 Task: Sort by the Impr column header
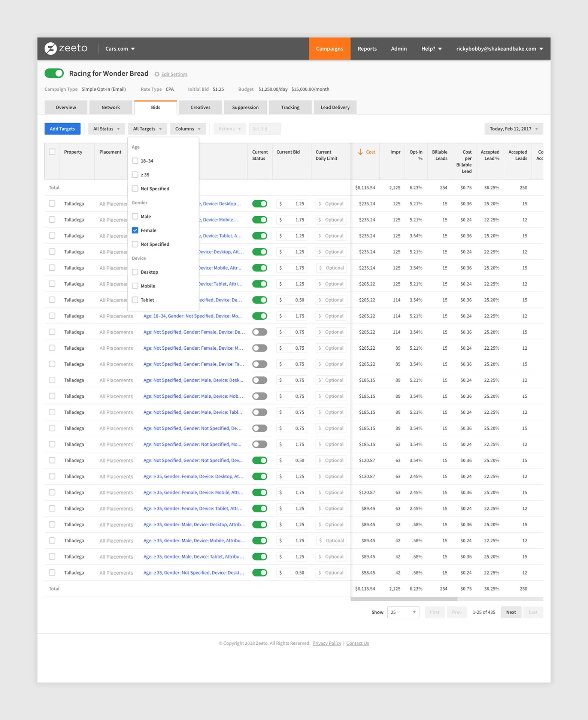point(395,152)
